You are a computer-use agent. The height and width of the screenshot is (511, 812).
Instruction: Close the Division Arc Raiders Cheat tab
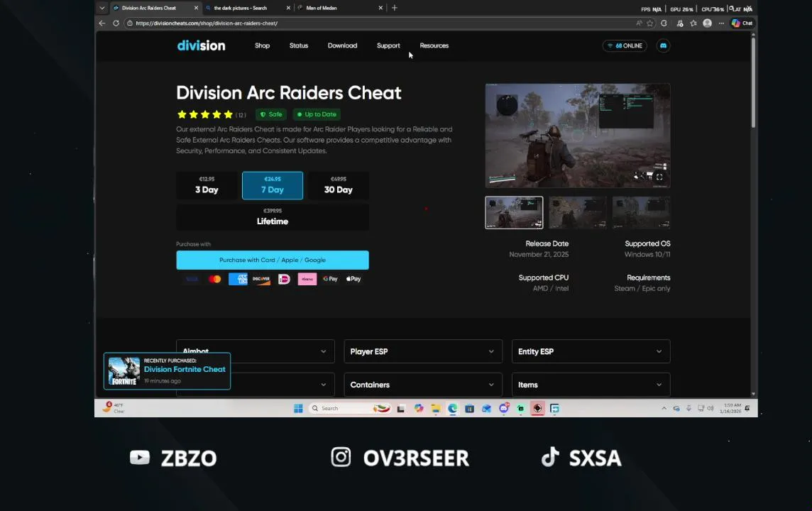point(197,8)
